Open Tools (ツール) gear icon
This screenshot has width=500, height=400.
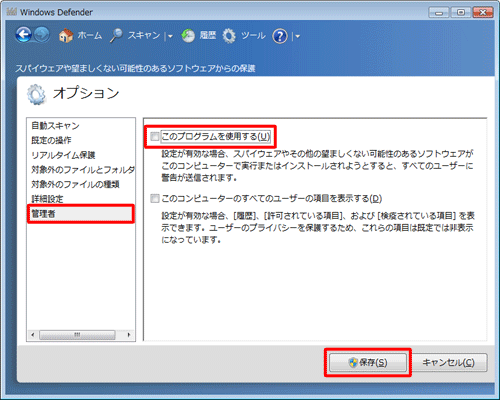tap(229, 36)
